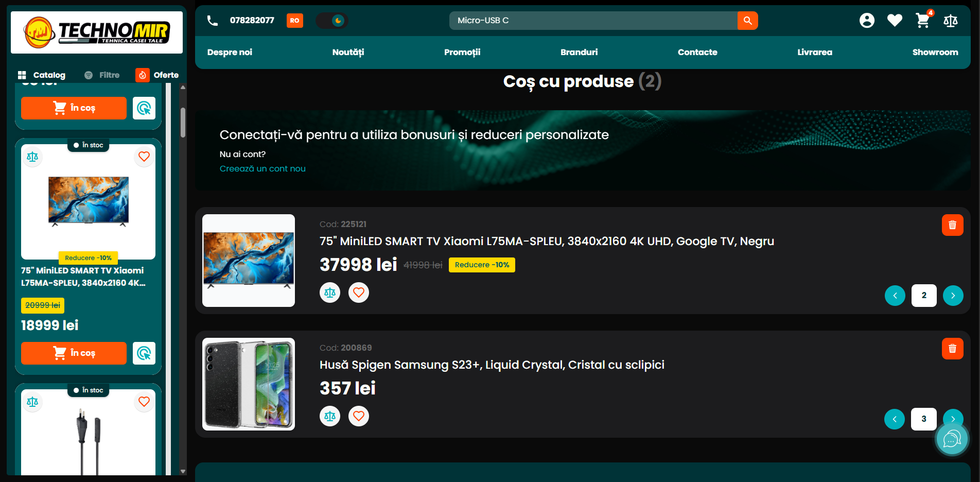The width and height of the screenshot is (980, 482).
Task: Compare the sidebar power cable product
Action: click(32, 402)
